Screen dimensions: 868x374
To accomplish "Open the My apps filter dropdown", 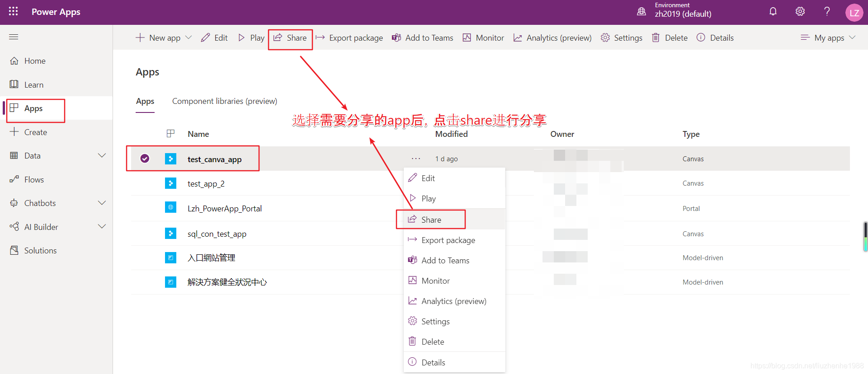I will pyautogui.click(x=828, y=38).
